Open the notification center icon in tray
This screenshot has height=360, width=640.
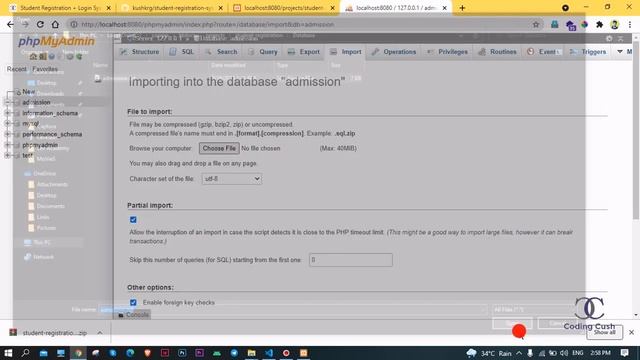(x=624, y=353)
